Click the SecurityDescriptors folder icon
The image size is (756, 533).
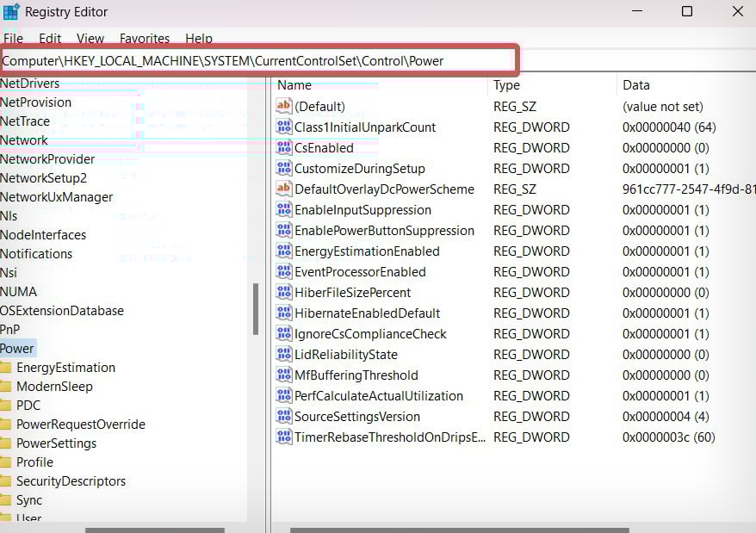point(6,481)
